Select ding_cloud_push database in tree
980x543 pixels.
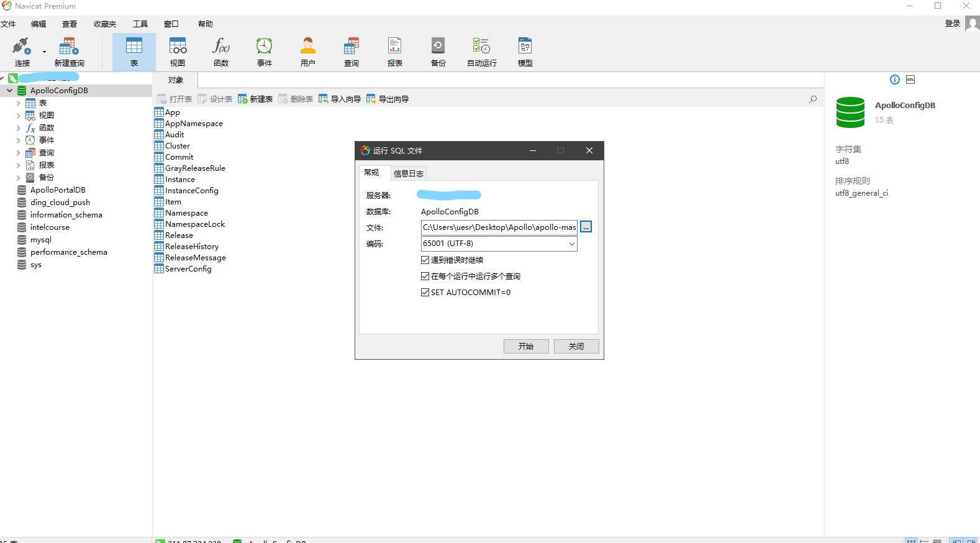pos(60,203)
